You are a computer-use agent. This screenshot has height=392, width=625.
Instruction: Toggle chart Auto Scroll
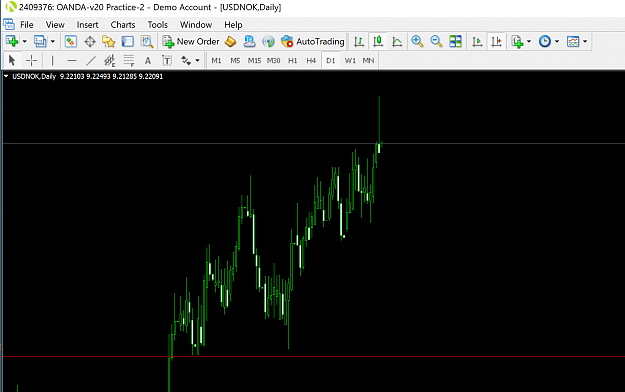click(x=477, y=41)
